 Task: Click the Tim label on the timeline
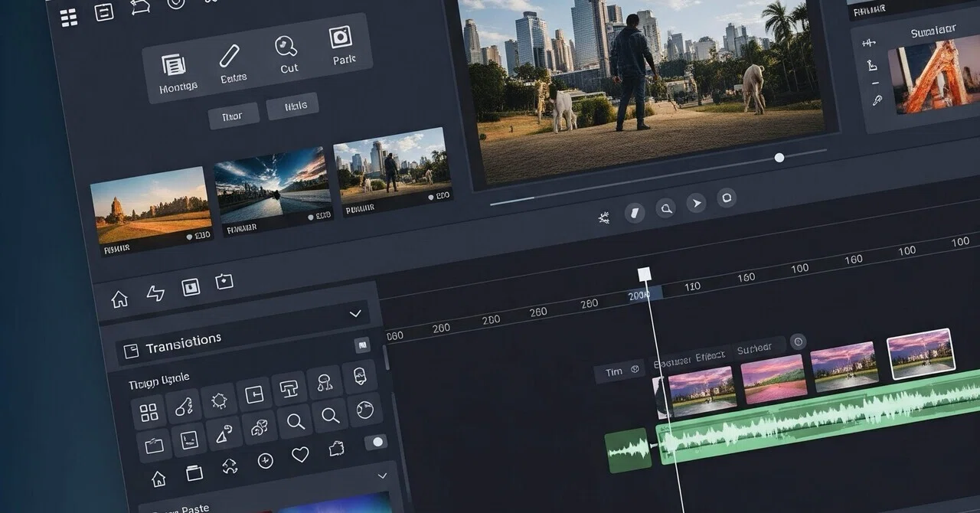pyautogui.click(x=614, y=372)
